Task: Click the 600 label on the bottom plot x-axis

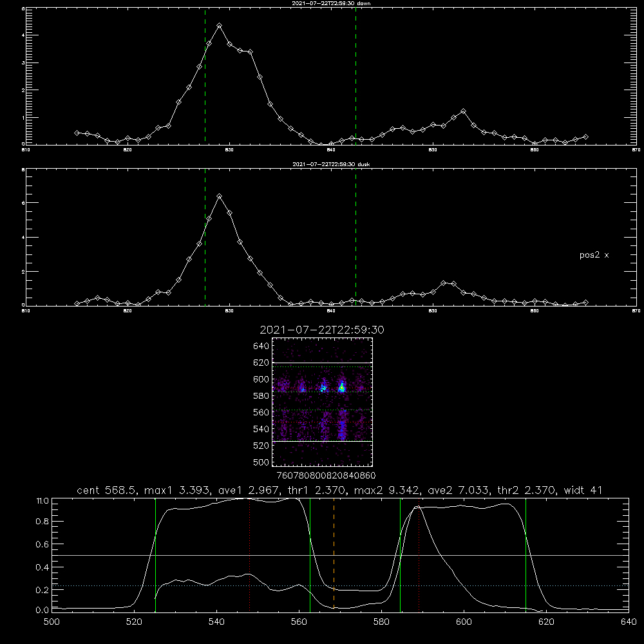Action: 464,622
